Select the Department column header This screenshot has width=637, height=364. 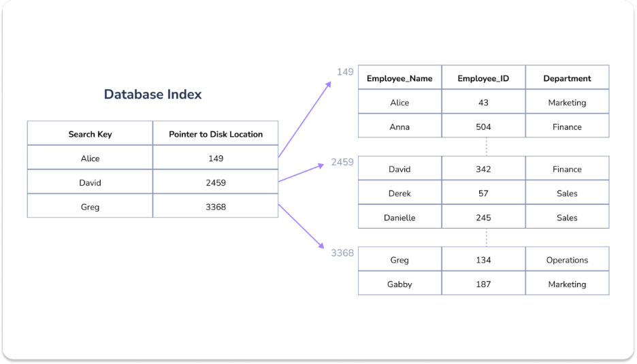(567, 78)
